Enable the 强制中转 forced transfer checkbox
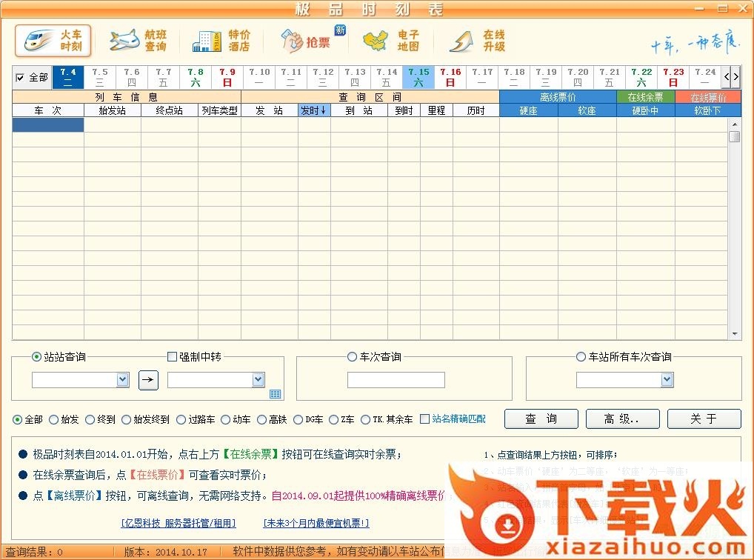Screen dimensions: 754x560 172,356
